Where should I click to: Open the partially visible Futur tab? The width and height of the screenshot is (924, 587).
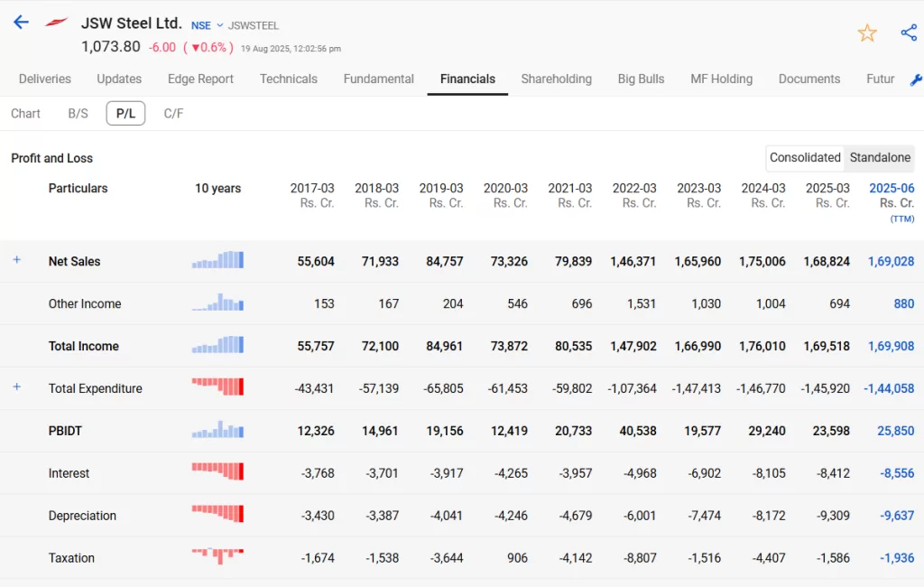(880, 79)
